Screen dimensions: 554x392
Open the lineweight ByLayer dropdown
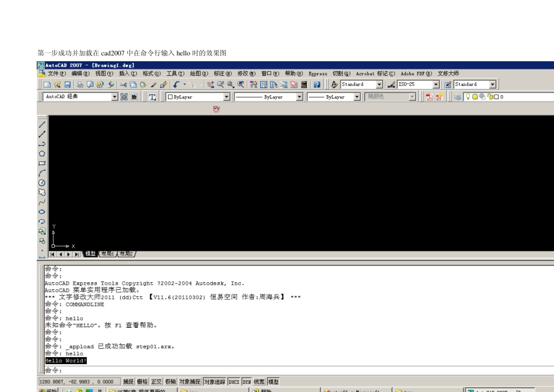pos(357,97)
